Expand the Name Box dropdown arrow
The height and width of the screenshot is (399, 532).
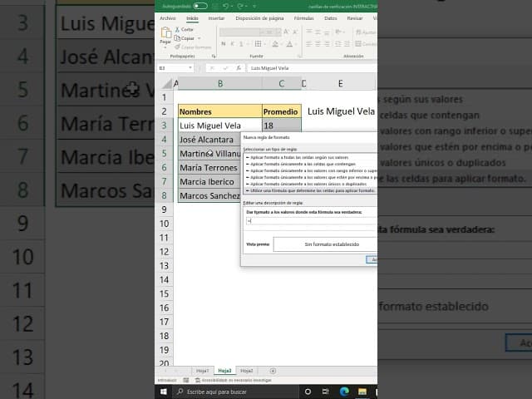pyautogui.click(x=190, y=68)
